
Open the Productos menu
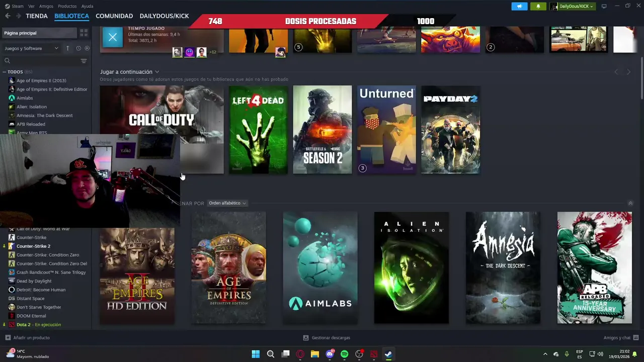(67, 6)
